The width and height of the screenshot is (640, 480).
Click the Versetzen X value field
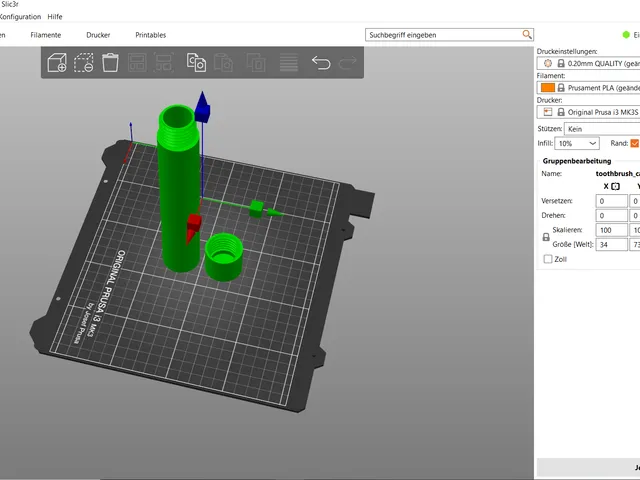click(x=611, y=201)
